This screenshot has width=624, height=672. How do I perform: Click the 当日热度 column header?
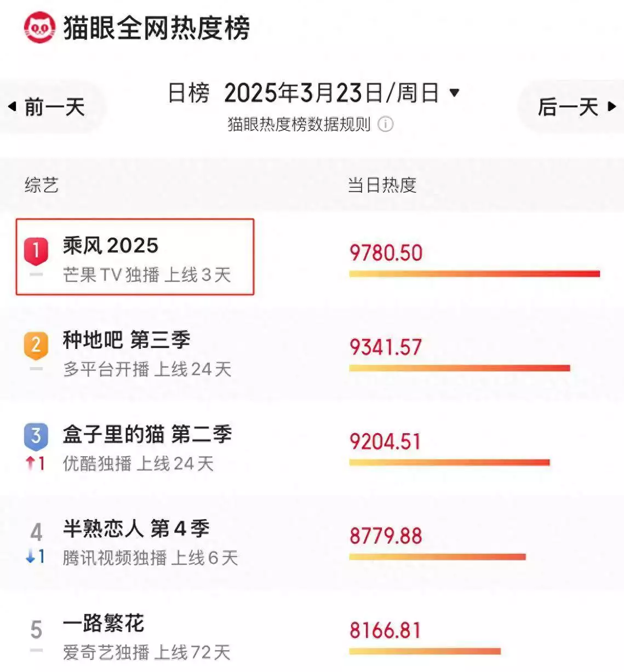pos(382,185)
